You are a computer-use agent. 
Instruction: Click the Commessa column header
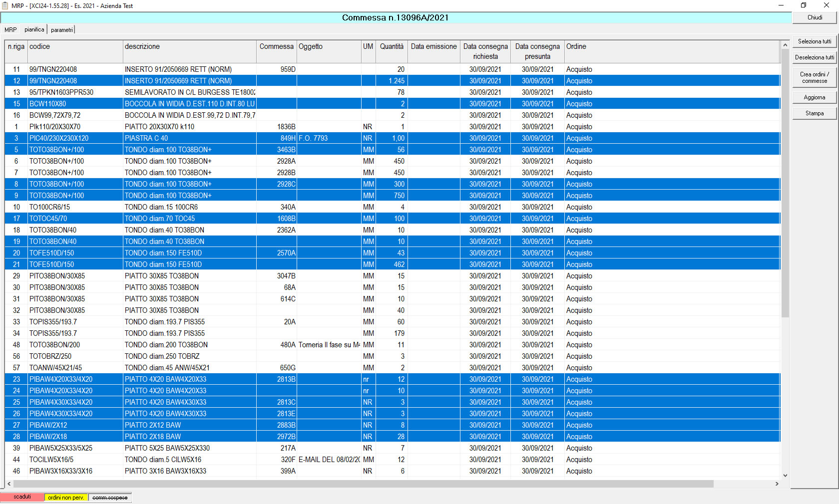point(277,51)
